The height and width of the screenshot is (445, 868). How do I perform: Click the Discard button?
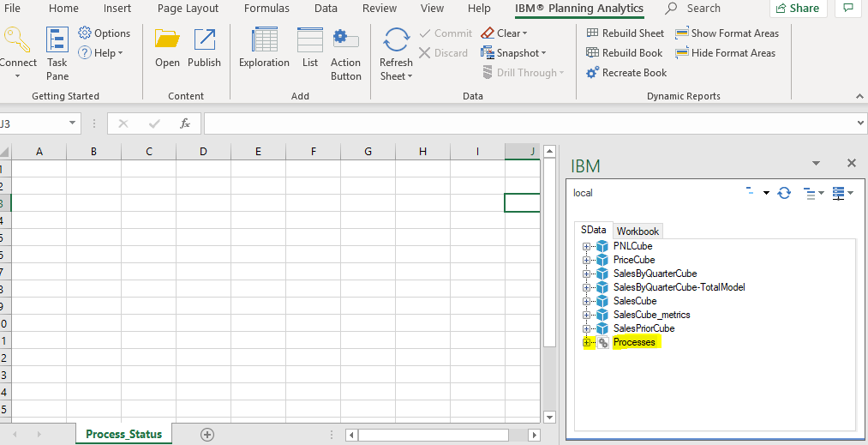point(443,53)
